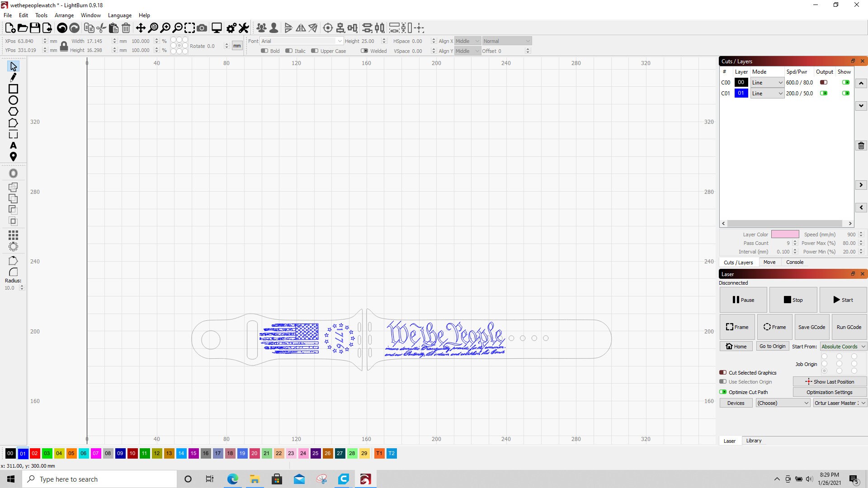Image resolution: width=868 pixels, height=488 pixels.
Task: Pick red palette swatch 02
Action: [35, 453]
